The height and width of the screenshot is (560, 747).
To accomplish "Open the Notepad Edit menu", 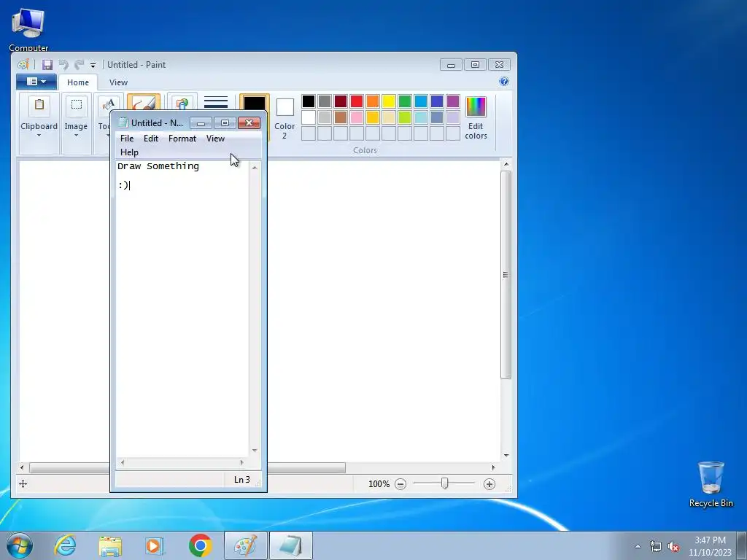I will pyautogui.click(x=151, y=139).
